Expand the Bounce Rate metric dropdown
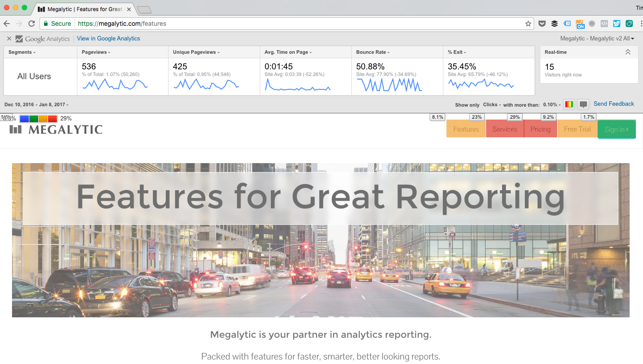Screen dimensions: 643x364 pyautogui.click(x=373, y=52)
